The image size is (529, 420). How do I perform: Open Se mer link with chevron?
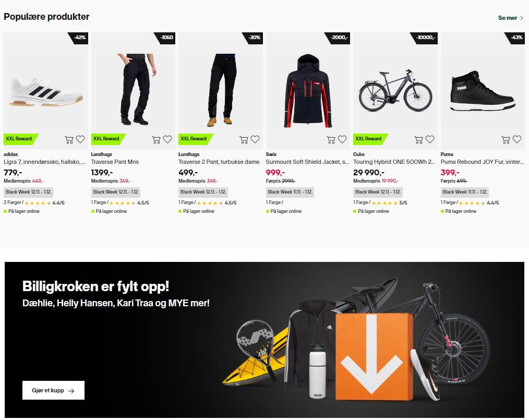511,18
